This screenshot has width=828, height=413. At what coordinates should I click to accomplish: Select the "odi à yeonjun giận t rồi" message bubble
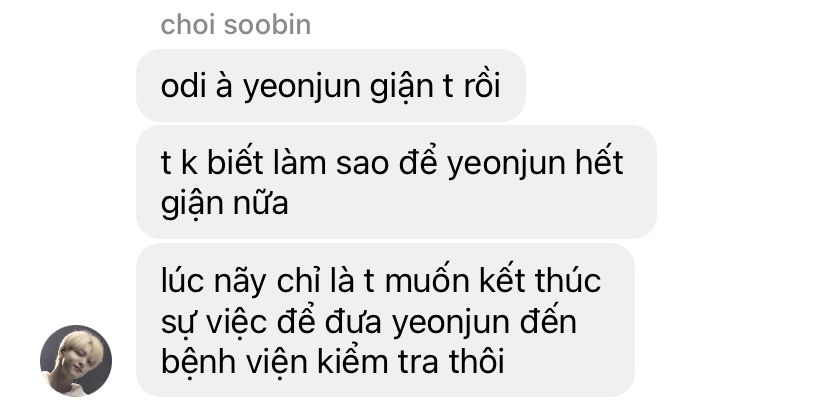pyautogui.click(x=331, y=86)
